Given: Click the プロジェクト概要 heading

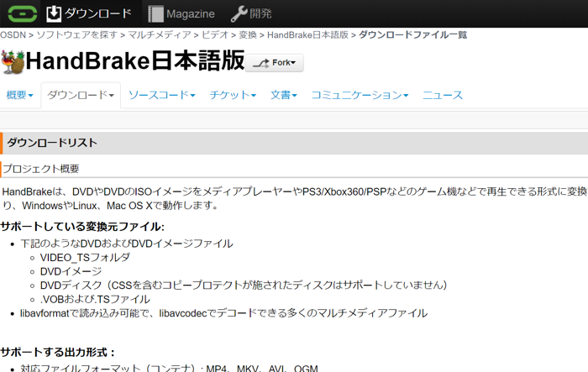Looking at the screenshot, I should tap(41, 169).
